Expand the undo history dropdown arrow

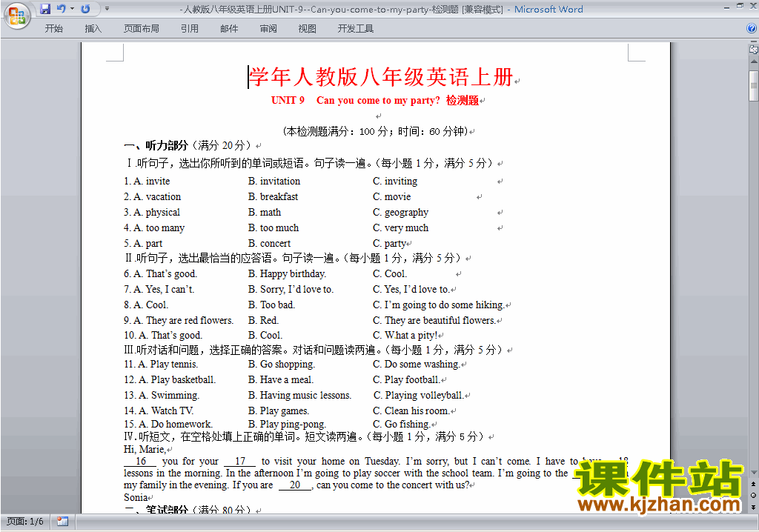coord(72,9)
